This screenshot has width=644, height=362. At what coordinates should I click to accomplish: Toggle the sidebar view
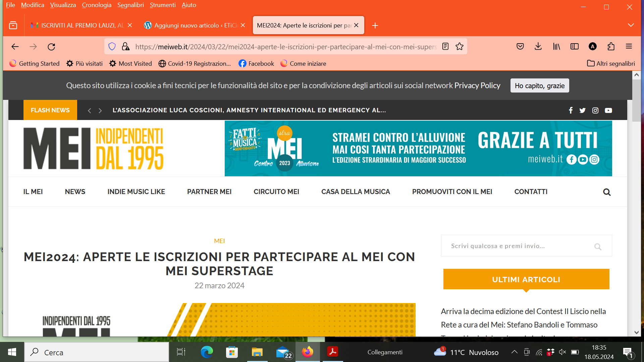(575, 47)
